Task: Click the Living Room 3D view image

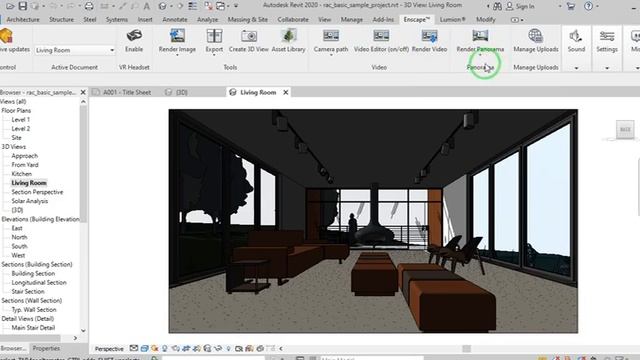Action: click(x=373, y=221)
